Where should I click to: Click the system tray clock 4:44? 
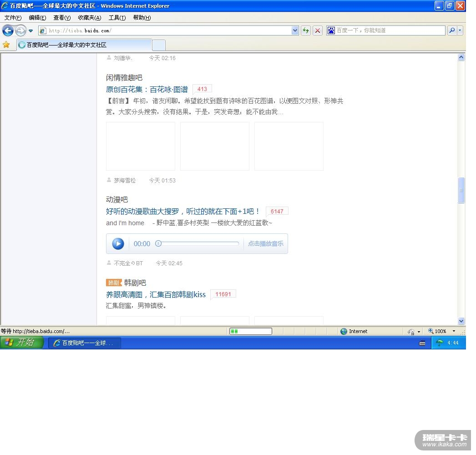click(453, 343)
